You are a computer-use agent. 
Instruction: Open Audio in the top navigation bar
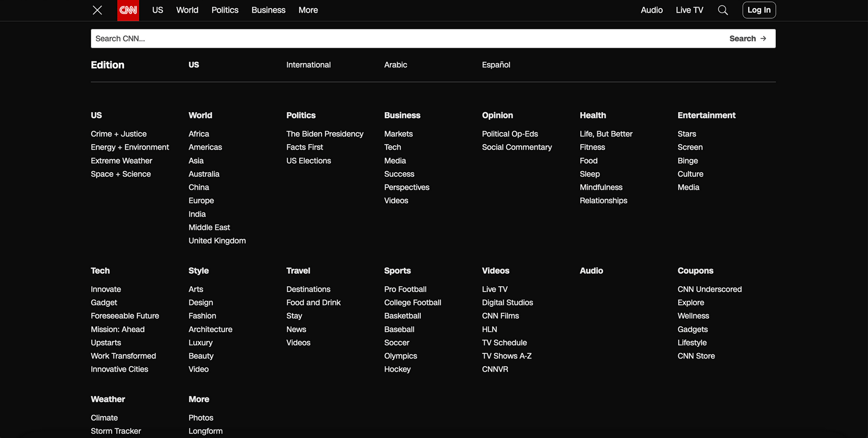(651, 10)
